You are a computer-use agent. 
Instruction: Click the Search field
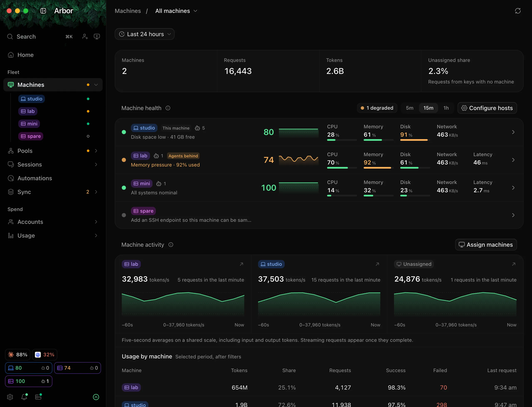[x=40, y=37]
